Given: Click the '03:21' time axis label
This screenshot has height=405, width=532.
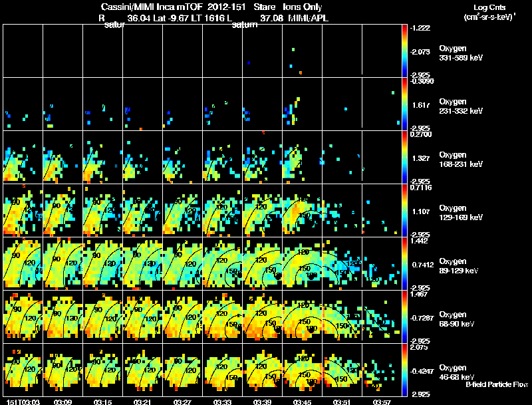Looking at the screenshot, I should click(142, 402).
